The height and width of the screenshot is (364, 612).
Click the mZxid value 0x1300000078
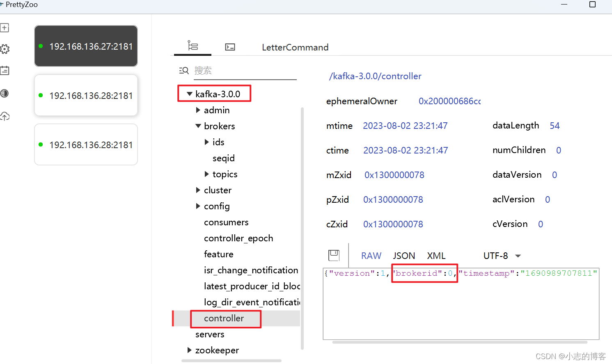click(x=394, y=175)
